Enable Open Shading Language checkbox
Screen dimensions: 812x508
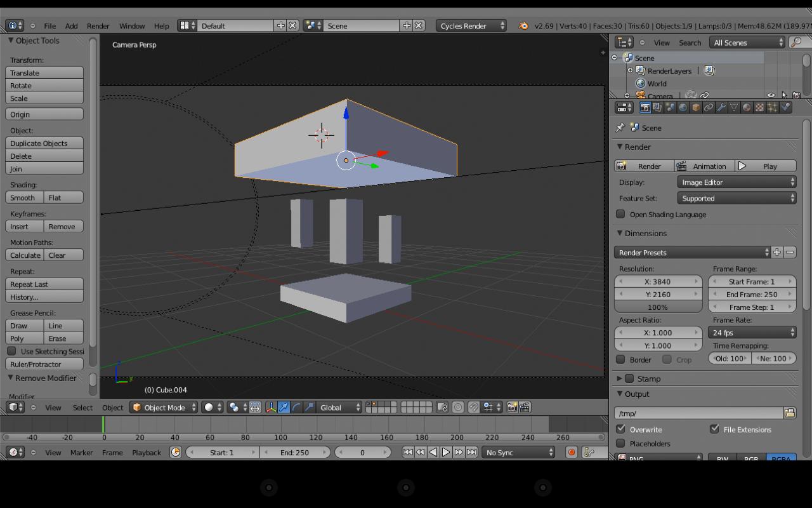click(621, 215)
